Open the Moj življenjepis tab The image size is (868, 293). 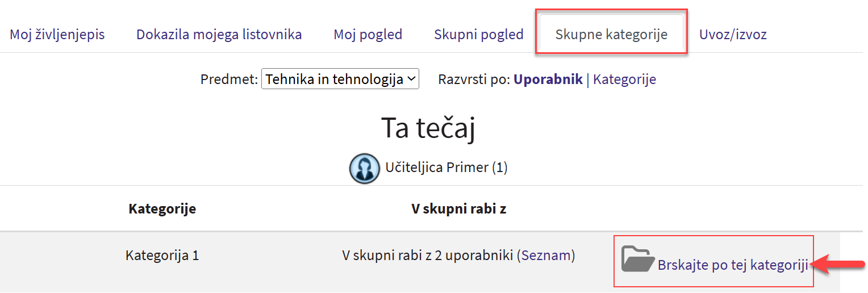pyautogui.click(x=57, y=34)
